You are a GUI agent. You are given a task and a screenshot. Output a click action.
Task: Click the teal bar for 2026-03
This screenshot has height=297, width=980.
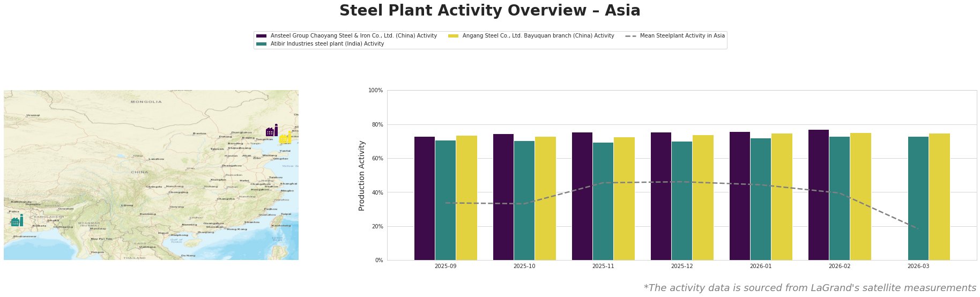coord(918,198)
